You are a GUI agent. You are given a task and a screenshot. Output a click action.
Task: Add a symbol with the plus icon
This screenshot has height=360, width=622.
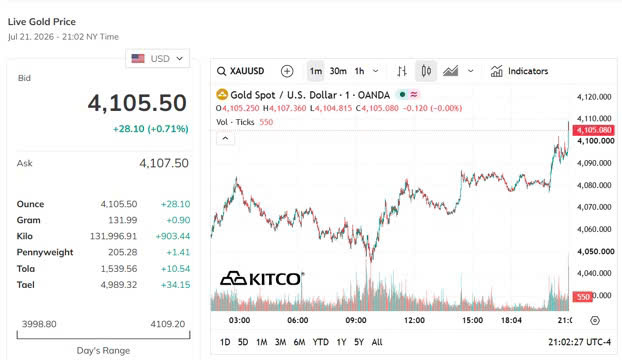click(x=287, y=71)
